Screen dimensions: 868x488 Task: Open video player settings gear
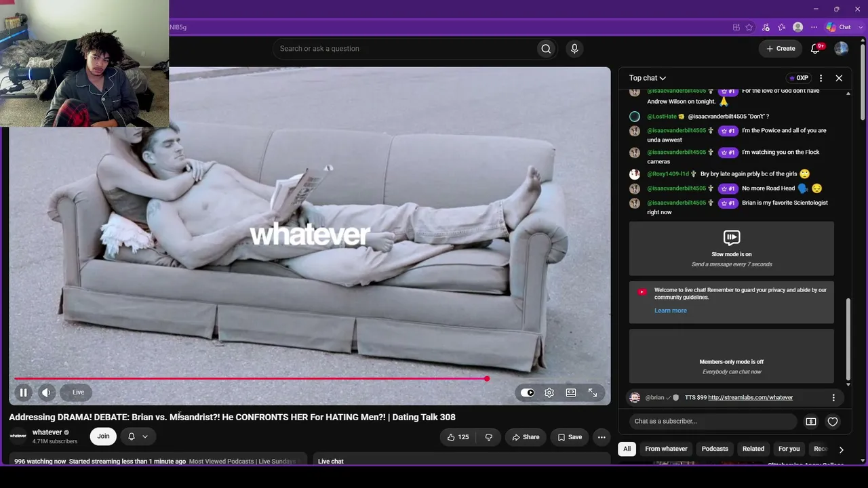coord(549,392)
